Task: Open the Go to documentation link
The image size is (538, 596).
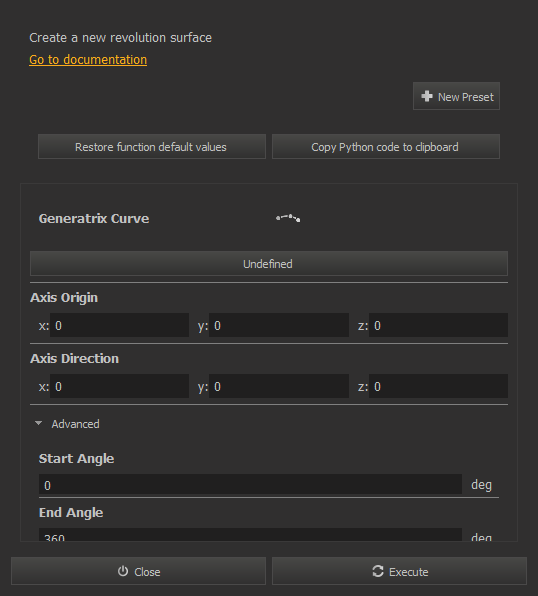Action: click(x=88, y=60)
